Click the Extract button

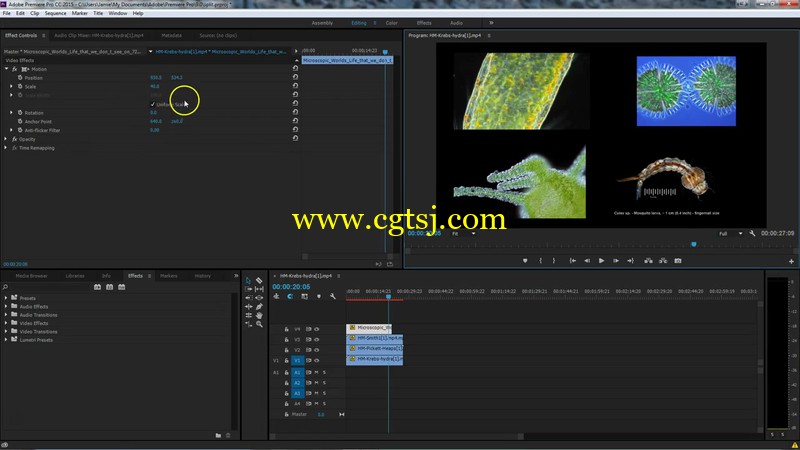point(663,261)
